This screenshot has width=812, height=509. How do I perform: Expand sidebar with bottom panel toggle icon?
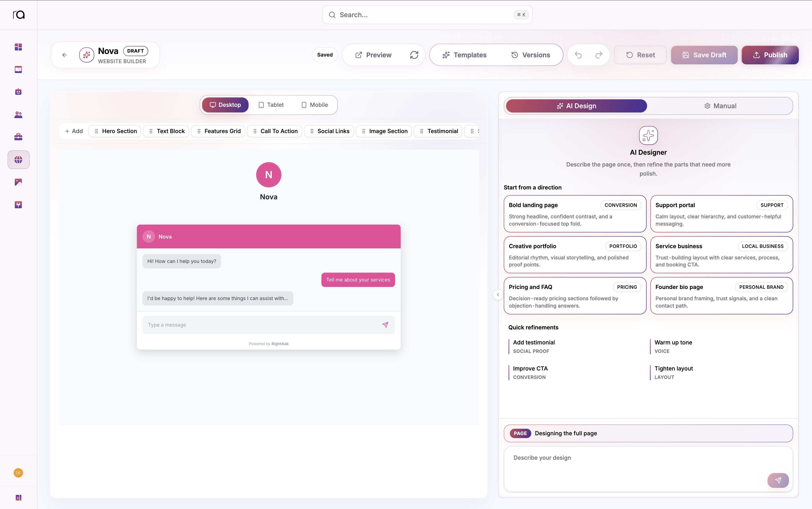pyautogui.click(x=18, y=497)
